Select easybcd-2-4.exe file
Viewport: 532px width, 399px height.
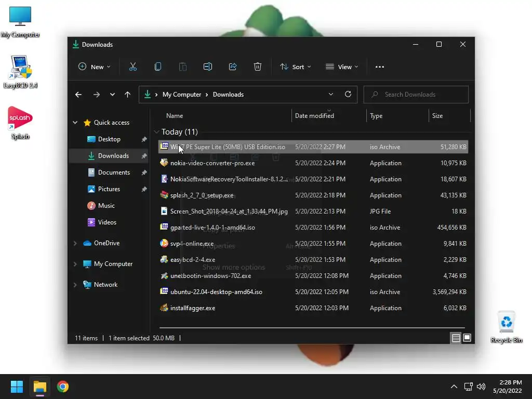(x=313, y=260)
